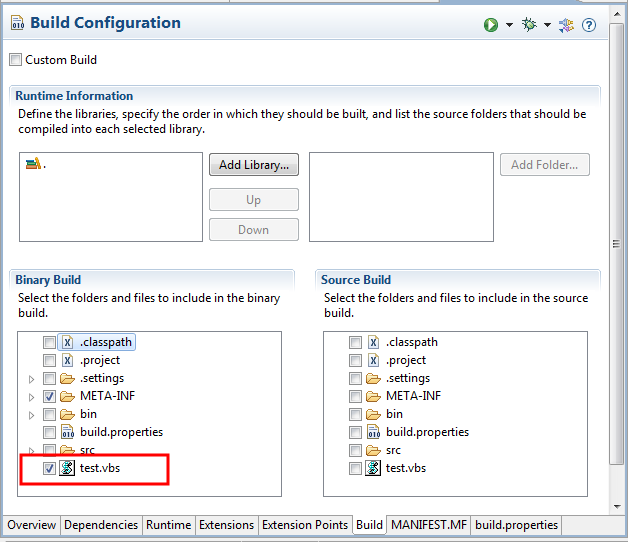Viewport: 628px width, 542px height.
Task: Check the src folder in Source Build
Action: (355, 450)
